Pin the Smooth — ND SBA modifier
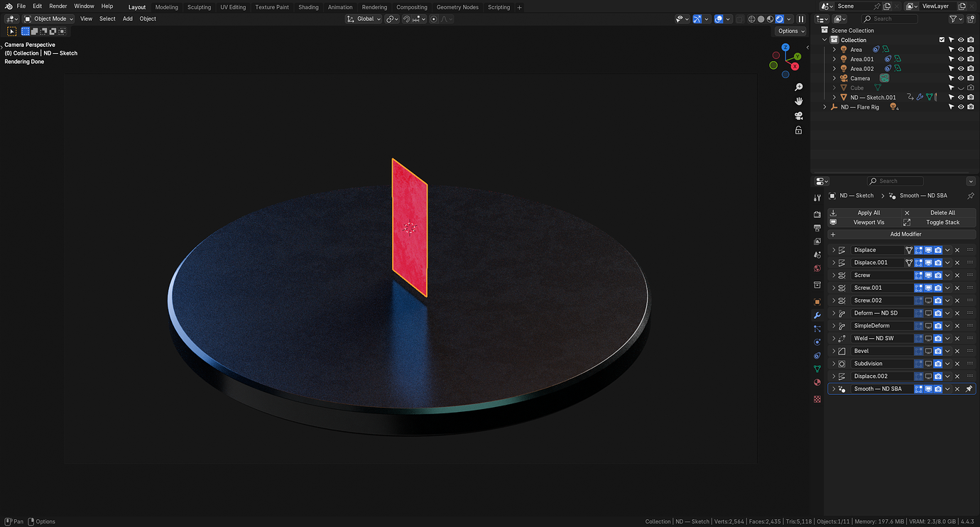Image resolution: width=980 pixels, height=527 pixels. pyautogui.click(x=969, y=389)
